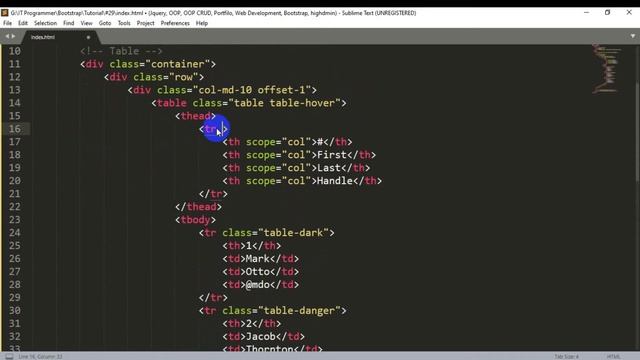640x360 pixels.
Task: Click the opening tbody tag on line 23
Action: [x=196, y=220]
